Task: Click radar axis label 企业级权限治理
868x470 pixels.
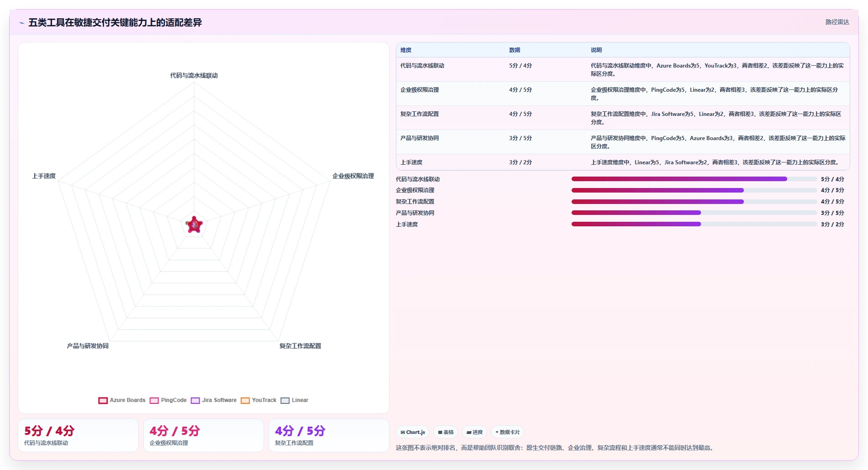Action: 353,176
